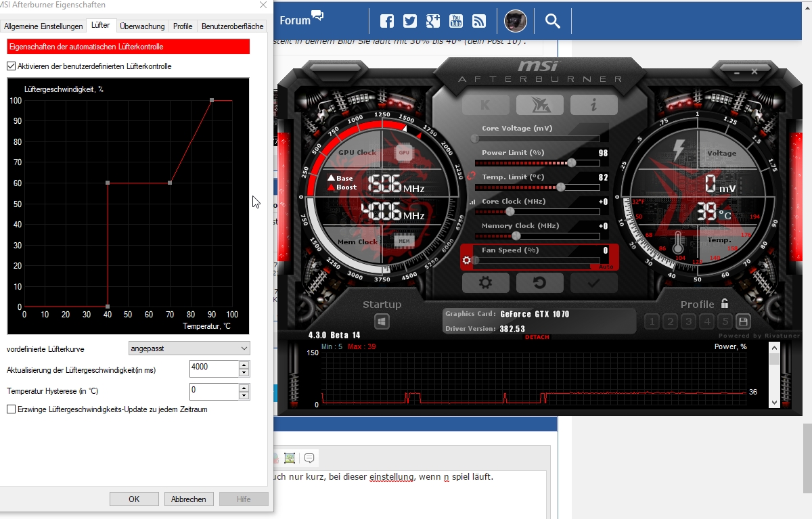Increase fan speed update interval with up arrow
The width and height of the screenshot is (812, 519).
[x=244, y=365]
